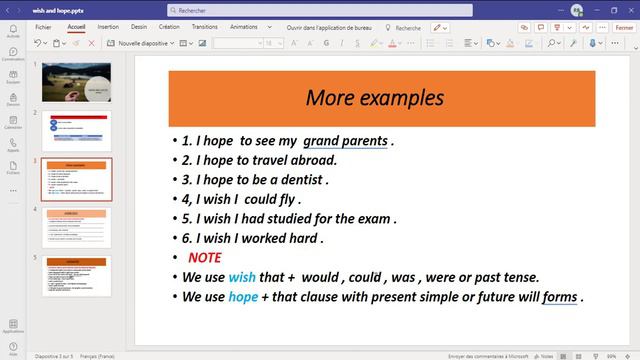Open the font name combo box

[238, 43]
